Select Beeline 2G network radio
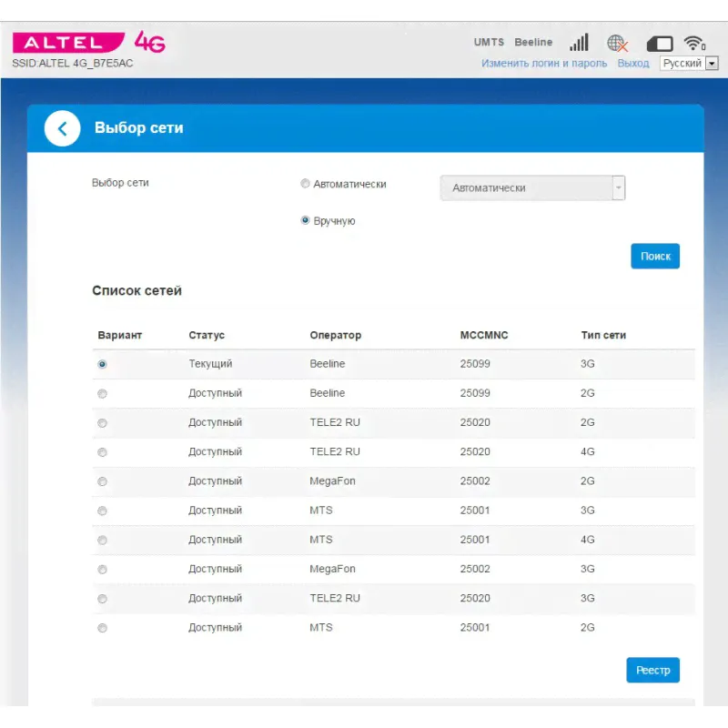This screenshot has height=728, width=728. (x=102, y=394)
